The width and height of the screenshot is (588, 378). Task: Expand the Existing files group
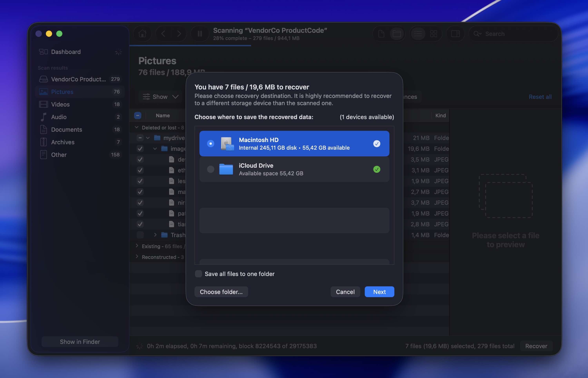137,246
